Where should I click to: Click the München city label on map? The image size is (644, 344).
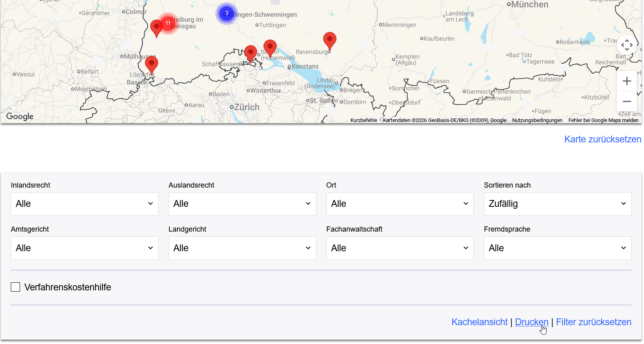[529, 5]
